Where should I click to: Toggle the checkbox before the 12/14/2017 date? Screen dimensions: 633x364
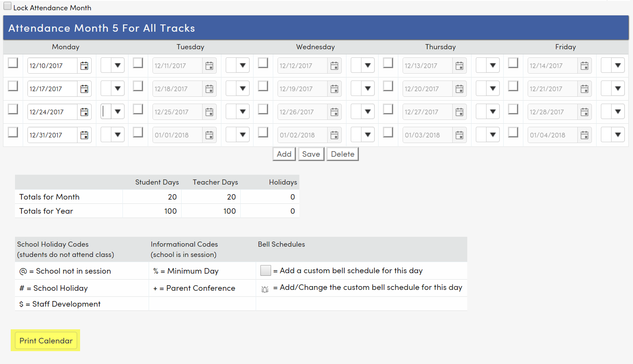(513, 63)
